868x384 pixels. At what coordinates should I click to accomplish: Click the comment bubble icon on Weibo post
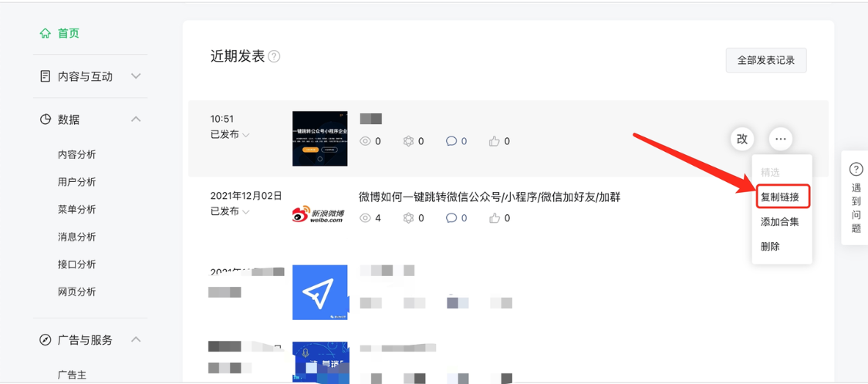(x=451, y=218)
